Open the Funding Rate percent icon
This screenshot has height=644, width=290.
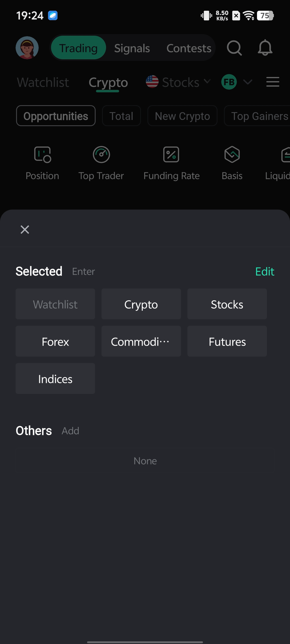tap(171, 155)
